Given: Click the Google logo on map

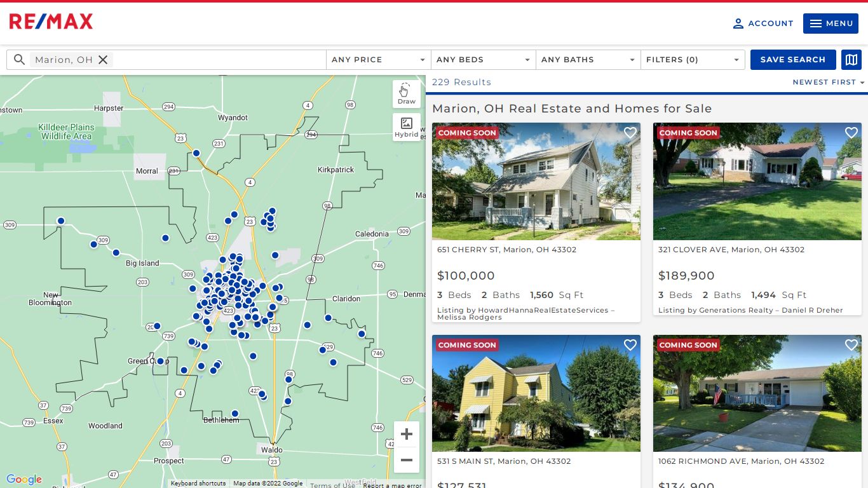Looking at the screenshot, I should [x=24, y=480].
